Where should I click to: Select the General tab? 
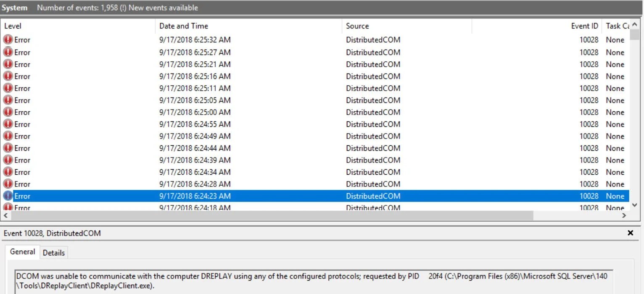click(22, 252)
